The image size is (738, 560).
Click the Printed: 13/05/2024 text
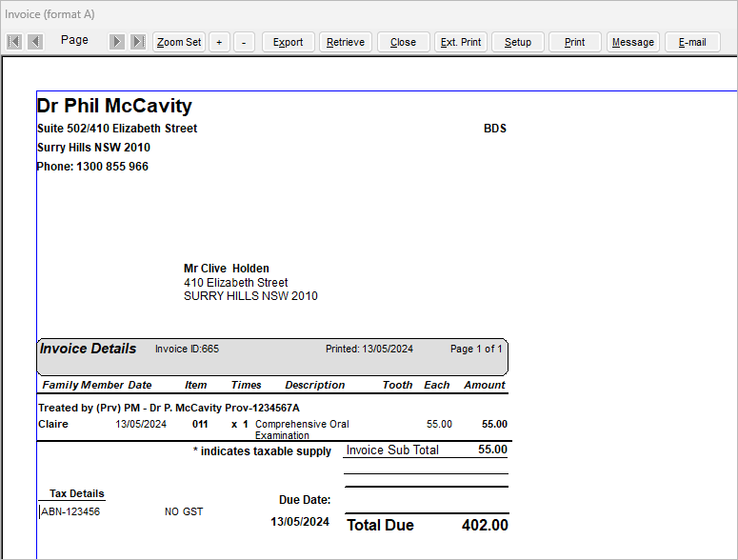tap(369, 349)
